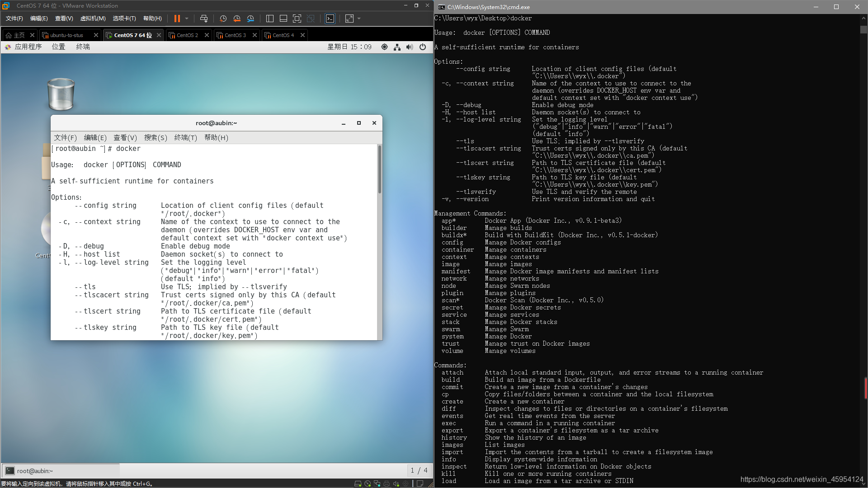The image size is (868, 488).
Task: Open the 虚拟机(M) menu
Action: [93, 19]
